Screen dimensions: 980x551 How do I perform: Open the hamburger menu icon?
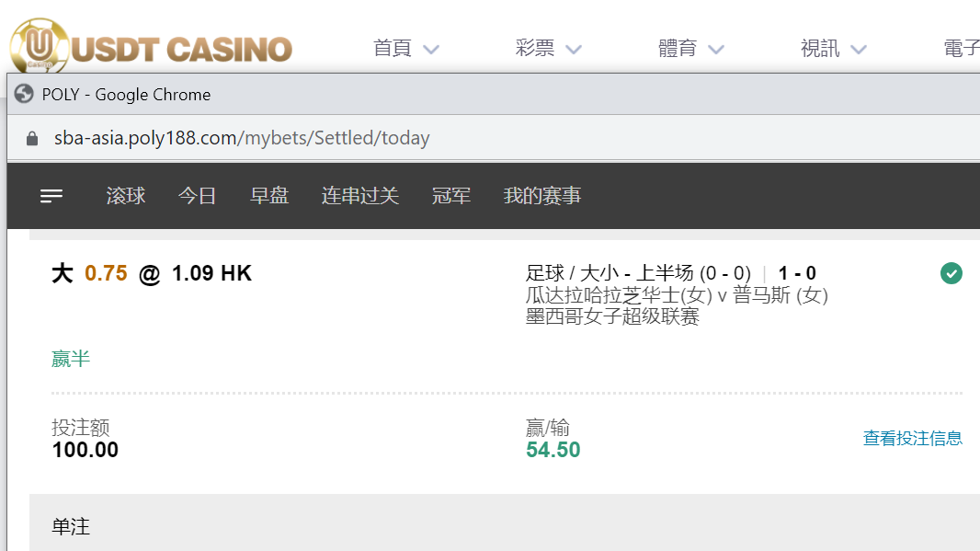pos(51,196)
